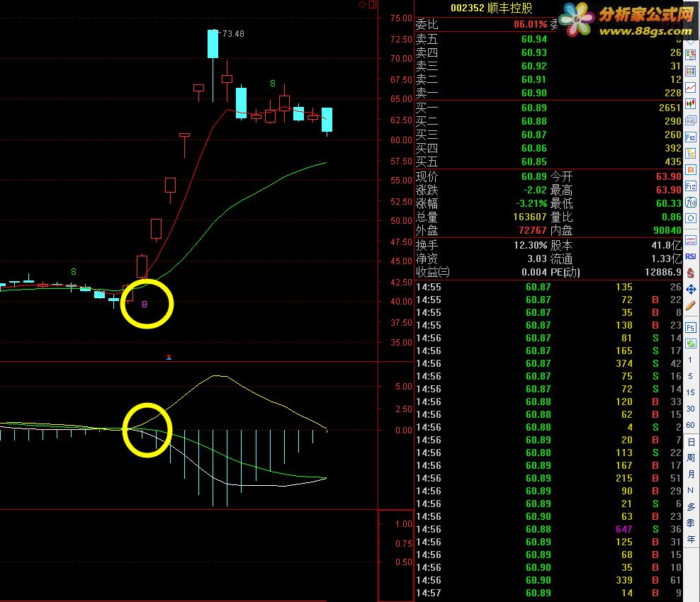Click the wavy lines indicator icon
The height and width of the screenshot is (602, 700).
point(691,241)
